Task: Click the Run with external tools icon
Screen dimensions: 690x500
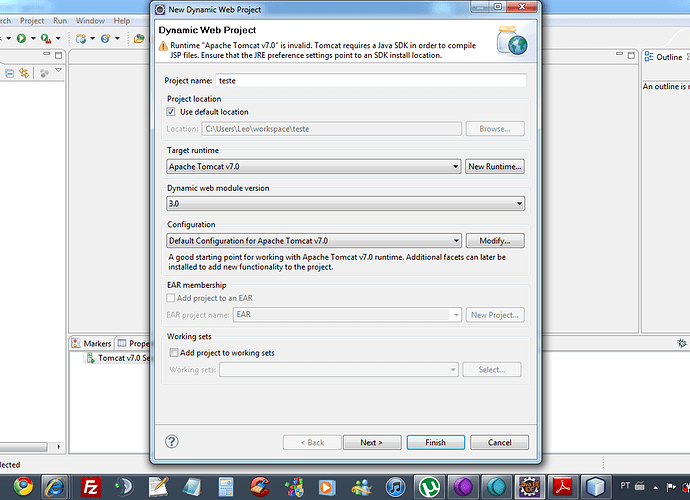Action: click(x=45, y=38)
